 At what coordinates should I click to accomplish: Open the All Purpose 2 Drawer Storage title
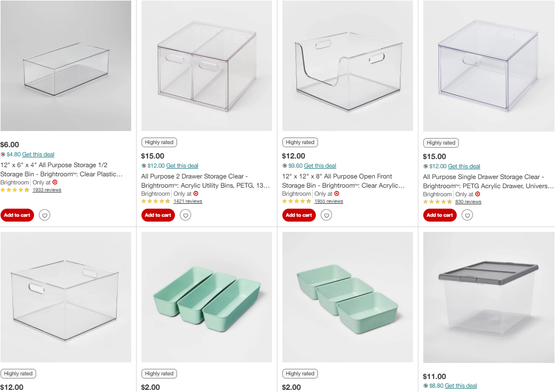tap(205, 181)
